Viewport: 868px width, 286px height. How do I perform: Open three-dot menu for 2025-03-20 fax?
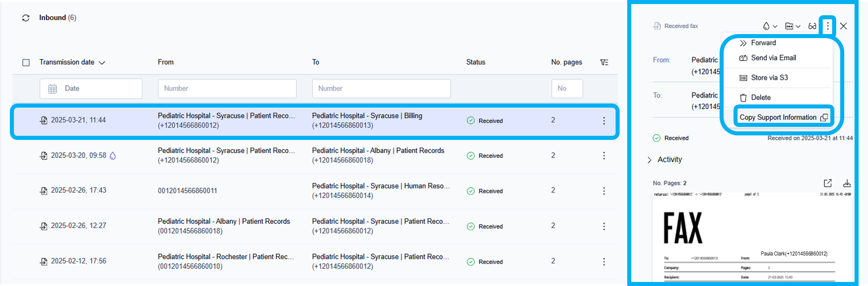pyautogui.click(x=604, y=156)
